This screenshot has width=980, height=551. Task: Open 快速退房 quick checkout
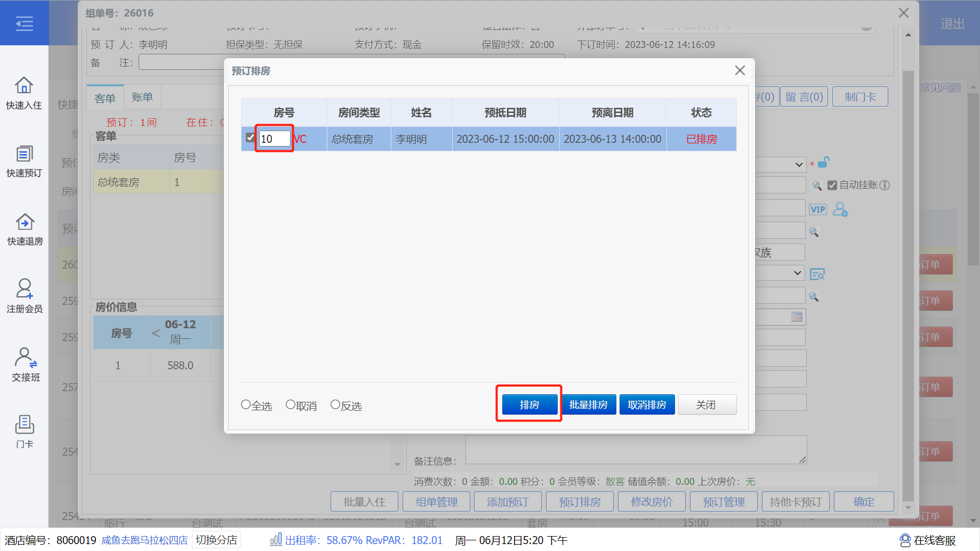pyautogui.click(x=25, y=230)
